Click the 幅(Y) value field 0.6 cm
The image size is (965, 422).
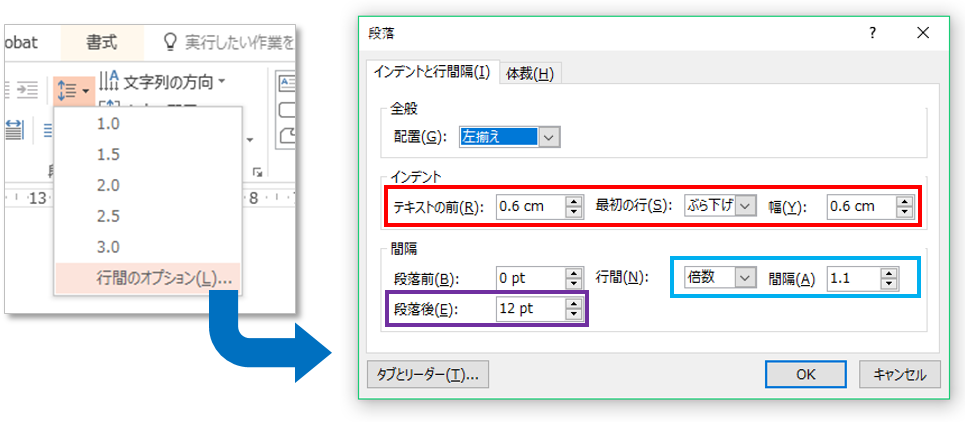[x=861, y=206]
